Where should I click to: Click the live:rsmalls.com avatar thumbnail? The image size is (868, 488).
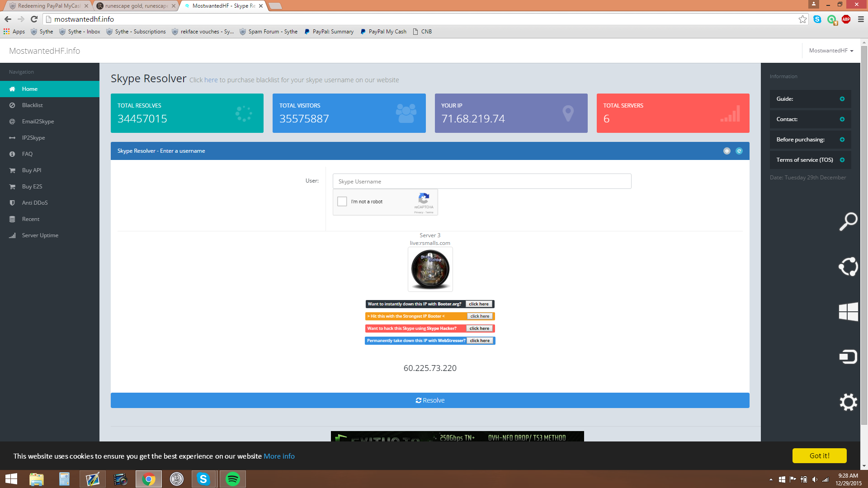point(430,269)
